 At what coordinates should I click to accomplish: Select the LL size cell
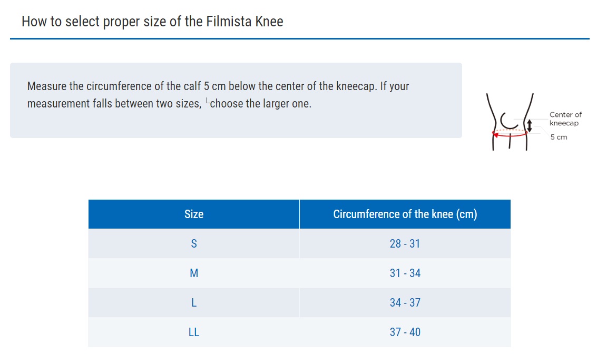(193, 332)
